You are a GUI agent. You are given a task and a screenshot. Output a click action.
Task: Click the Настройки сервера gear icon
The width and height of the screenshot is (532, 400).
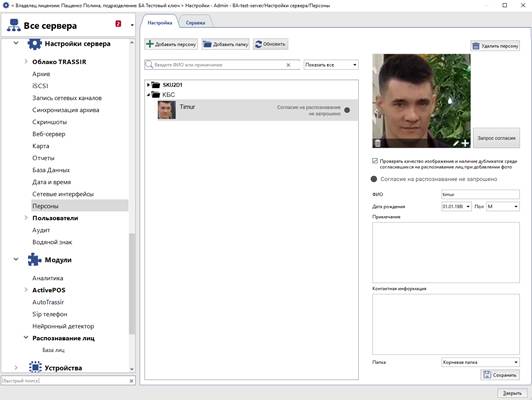tap(35, 44)
